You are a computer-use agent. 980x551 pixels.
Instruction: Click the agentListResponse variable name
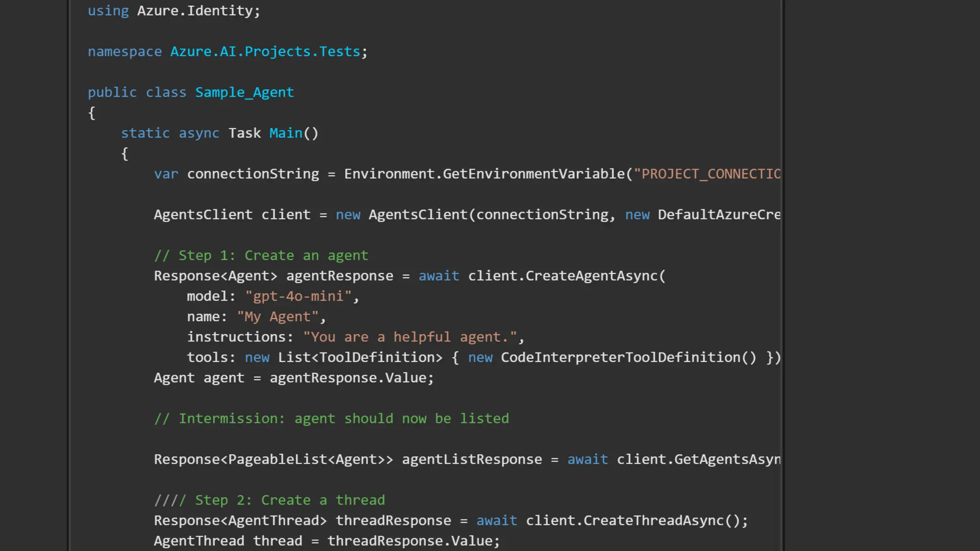point(472,460)
